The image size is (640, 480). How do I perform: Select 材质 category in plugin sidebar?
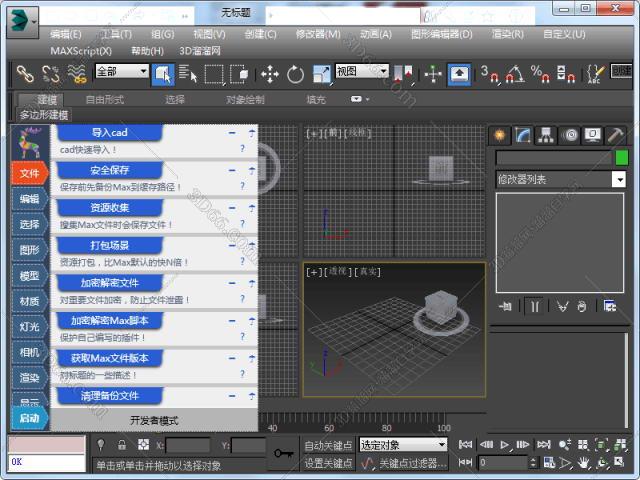point(30,301)
